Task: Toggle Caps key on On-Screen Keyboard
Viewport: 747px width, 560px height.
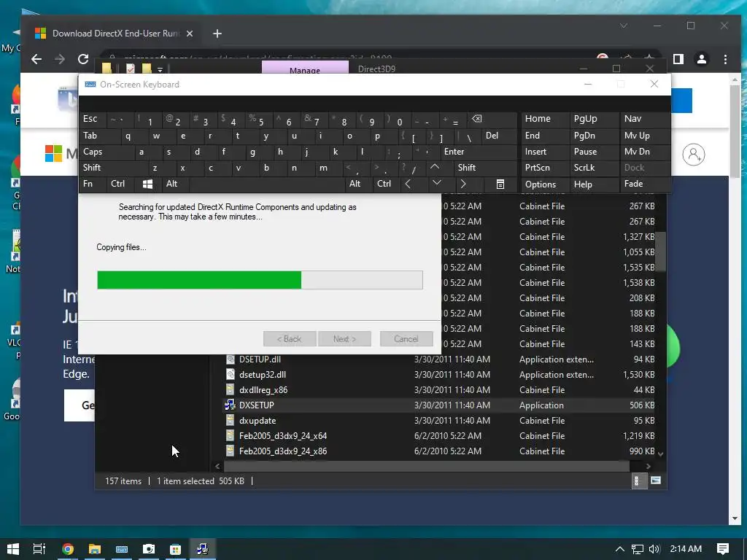Action: pyautogui.click(x=107, y=152)
